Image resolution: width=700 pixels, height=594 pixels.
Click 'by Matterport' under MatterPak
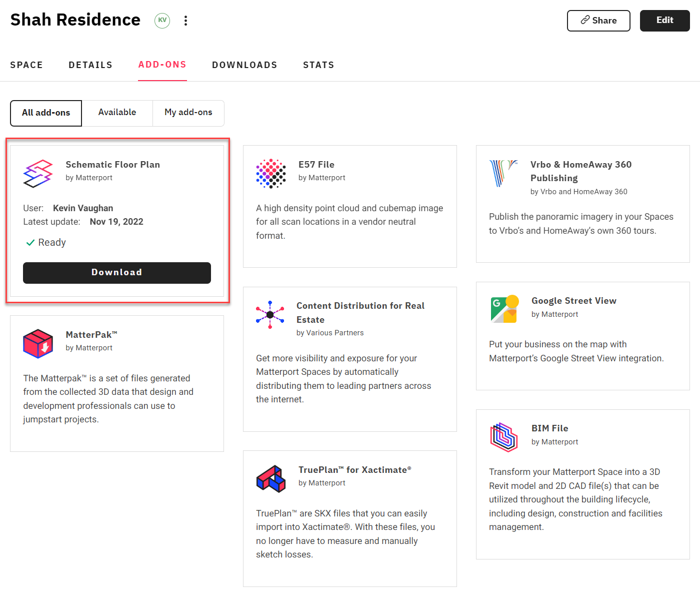tap(89, 348)
